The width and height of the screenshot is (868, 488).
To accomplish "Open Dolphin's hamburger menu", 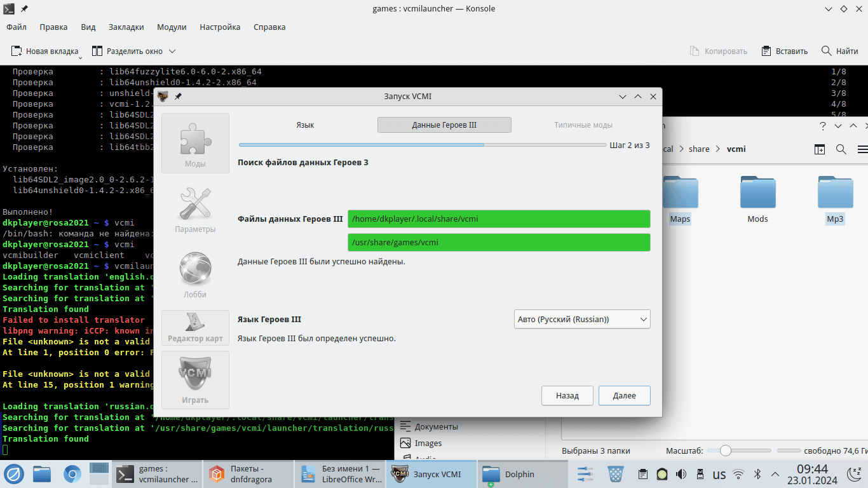I will 862,149.
